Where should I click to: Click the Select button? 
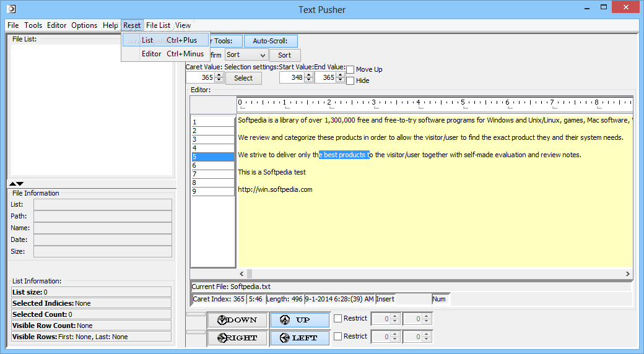[243, 78]
